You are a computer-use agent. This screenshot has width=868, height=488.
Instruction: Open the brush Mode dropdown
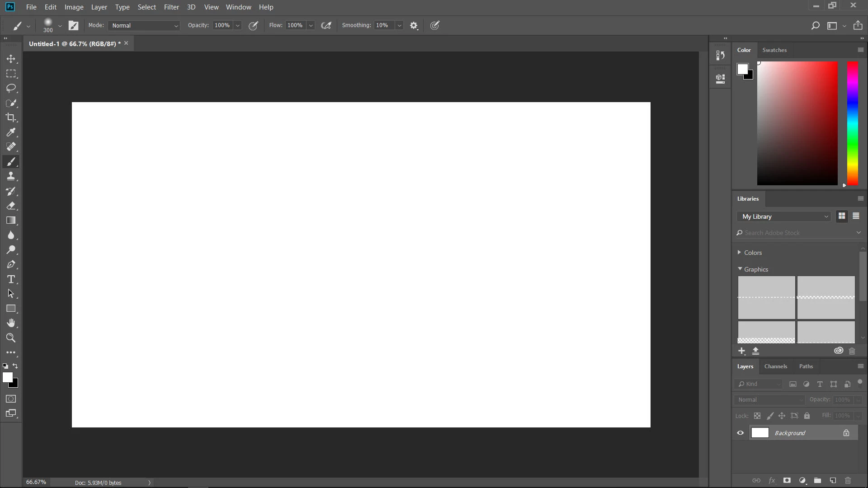[144, 26]
